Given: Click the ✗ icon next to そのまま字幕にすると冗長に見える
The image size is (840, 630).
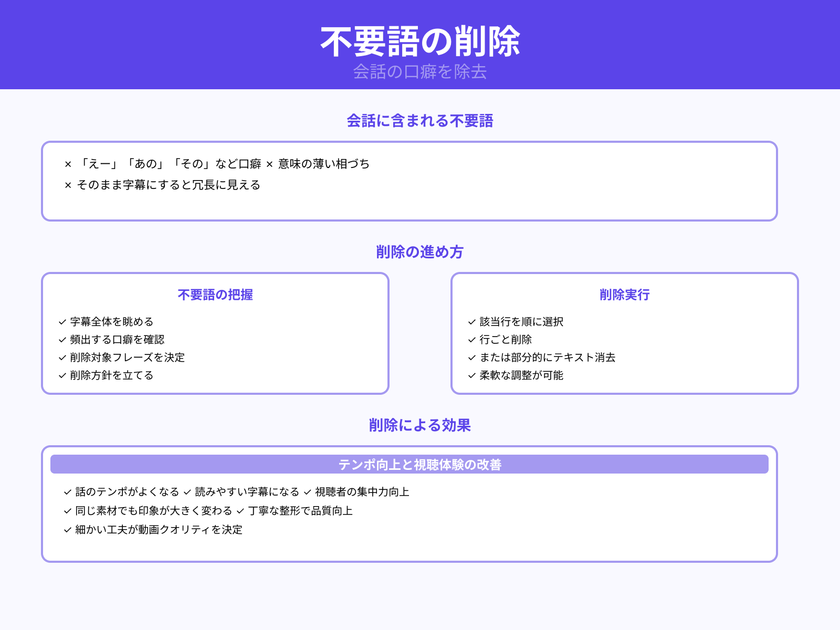Looking at the screenshot, I should tap(68, 185).
